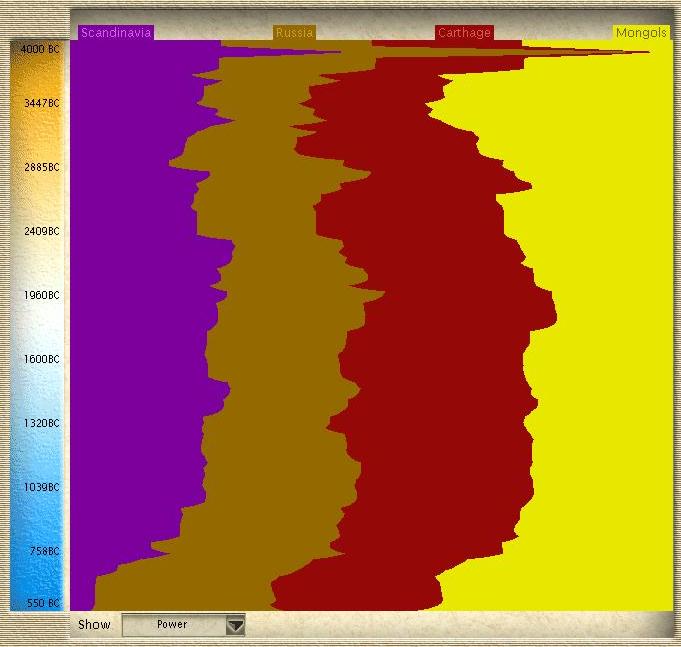This screenshot has height=647, width=681.
Task: Pick the 1039BC timeline label
Action: (41, 487)
